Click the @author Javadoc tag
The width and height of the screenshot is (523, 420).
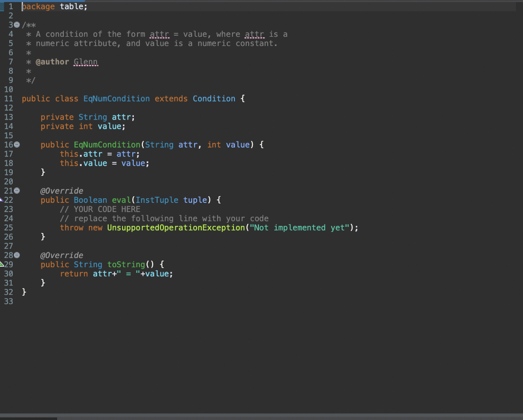coord(53,62)
